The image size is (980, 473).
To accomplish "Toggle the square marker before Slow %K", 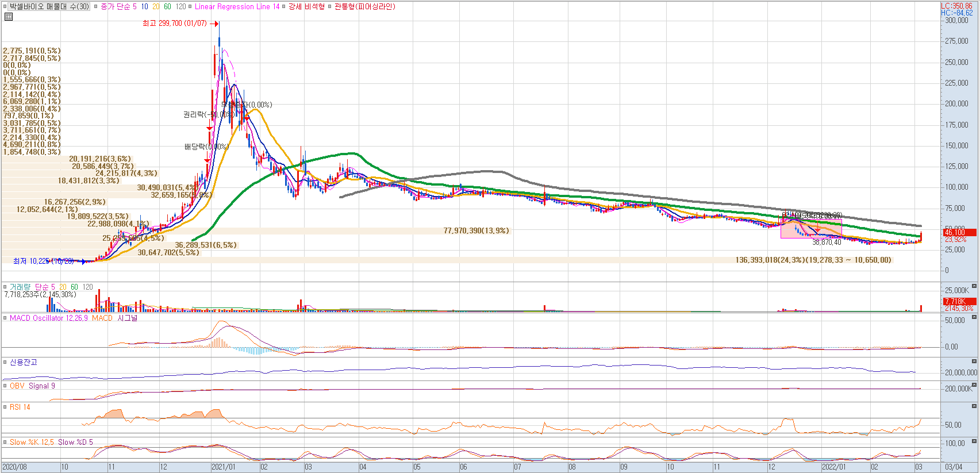I will (x=5, y=442).
